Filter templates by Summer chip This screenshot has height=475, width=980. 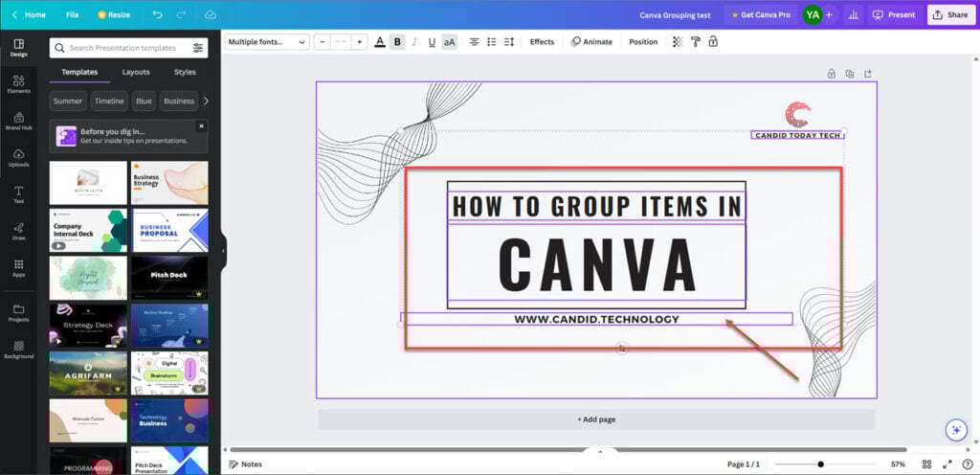click(68, 101)
